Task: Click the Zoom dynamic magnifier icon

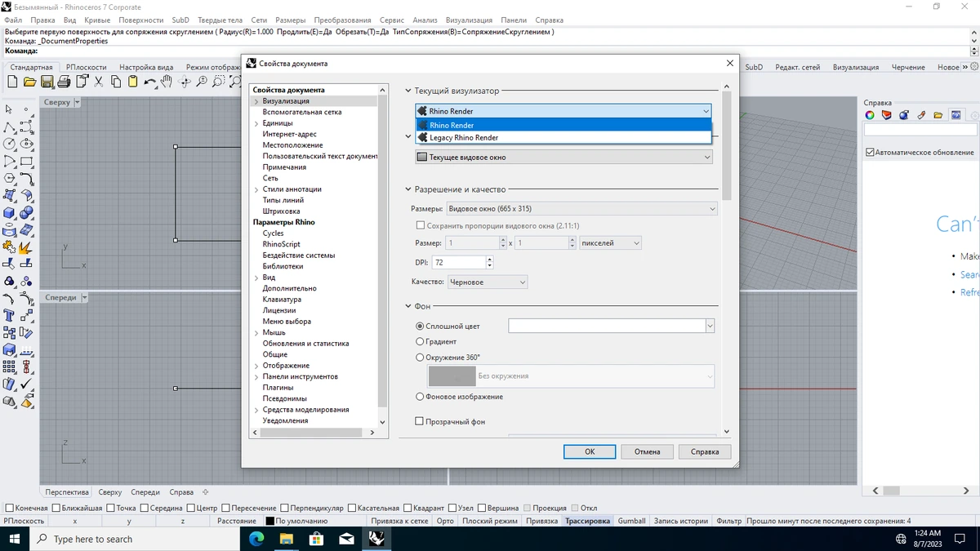Action: (202, 82)
